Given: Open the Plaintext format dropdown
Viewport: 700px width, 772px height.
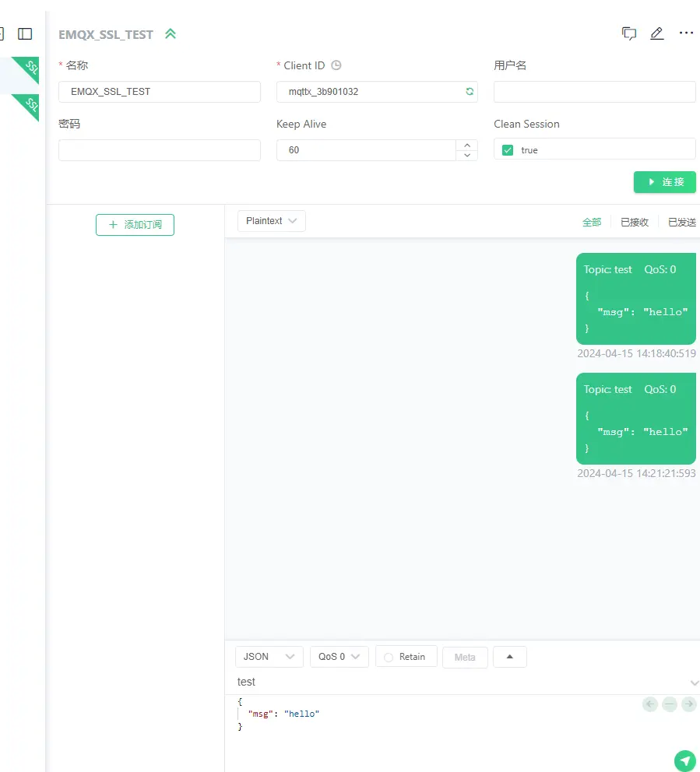Looking at the screenshot, I should (x=272, y=221).
